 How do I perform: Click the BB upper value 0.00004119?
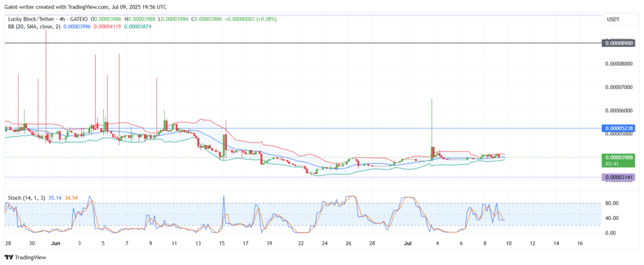[x=108, y=26]
